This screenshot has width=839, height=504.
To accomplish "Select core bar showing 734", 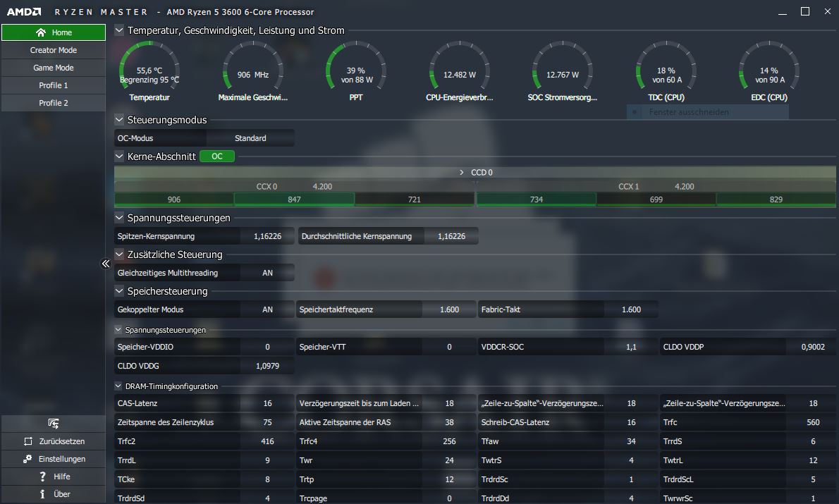I will click(536, 199).
